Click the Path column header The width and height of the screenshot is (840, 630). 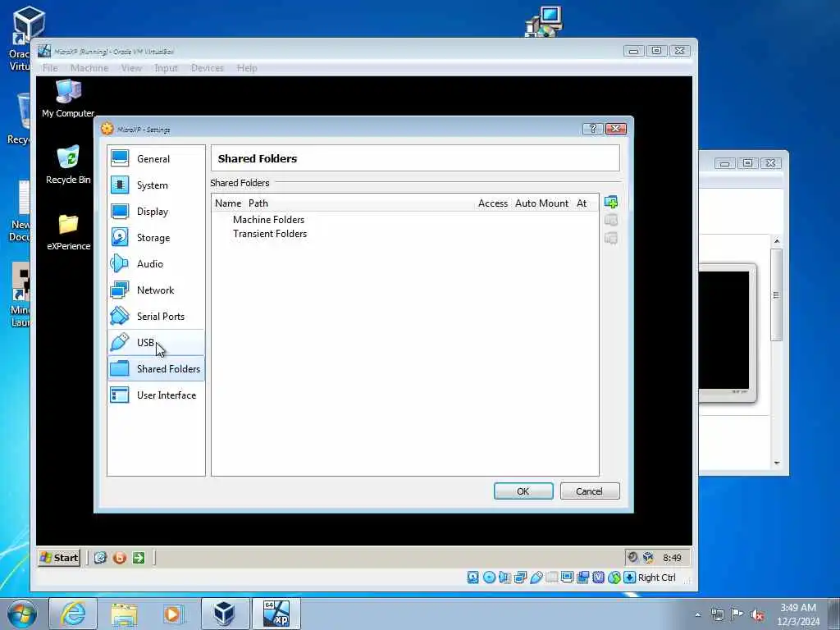pos(258,203)
